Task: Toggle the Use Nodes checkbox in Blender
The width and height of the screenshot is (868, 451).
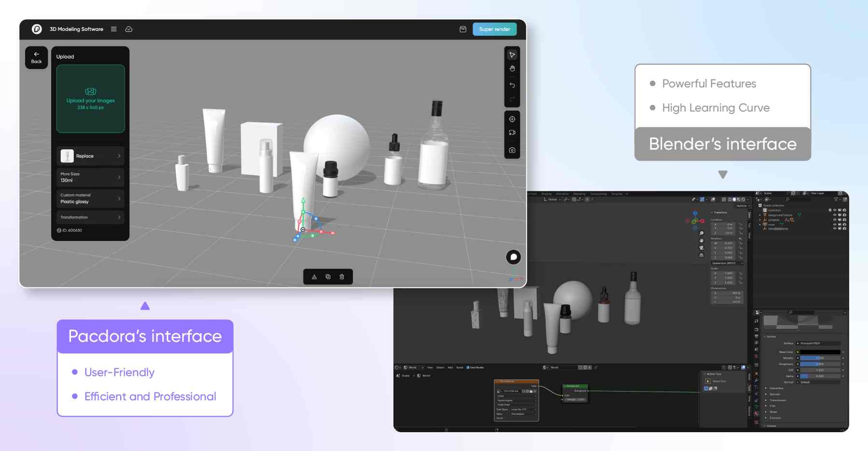Action: click(468, 367)
